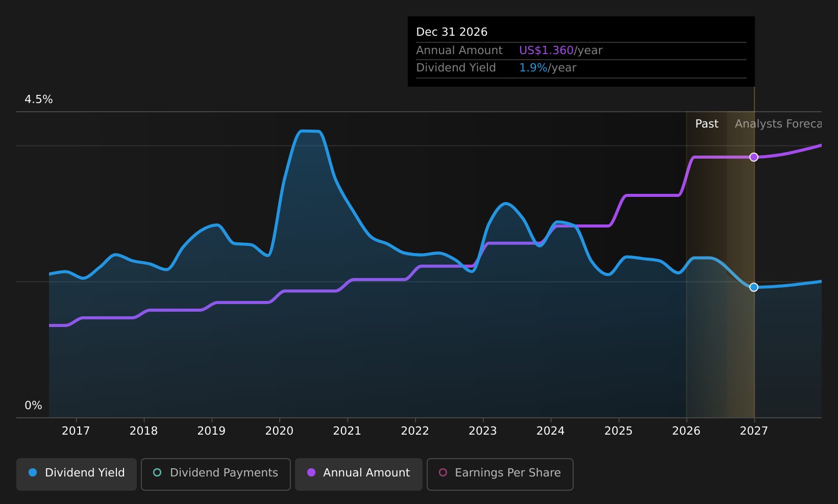838x504 pixels.
Task: Enable the Dividend Payments series
Action: point(216,474)
